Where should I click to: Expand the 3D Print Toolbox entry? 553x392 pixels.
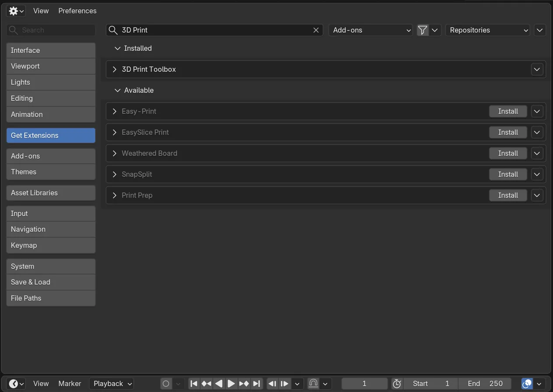(115, 70)
